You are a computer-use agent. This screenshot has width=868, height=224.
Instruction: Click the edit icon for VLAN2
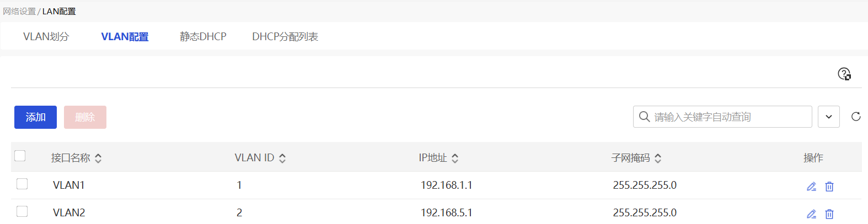(811, 214)
